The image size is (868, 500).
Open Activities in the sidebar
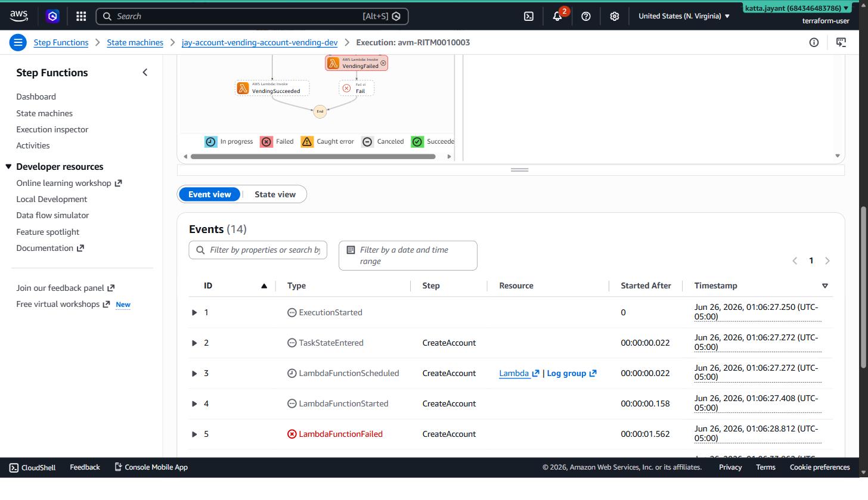pos(33,145)
